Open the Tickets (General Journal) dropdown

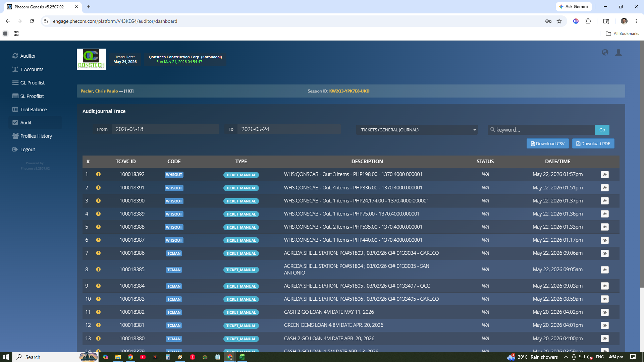coord(417,130)
